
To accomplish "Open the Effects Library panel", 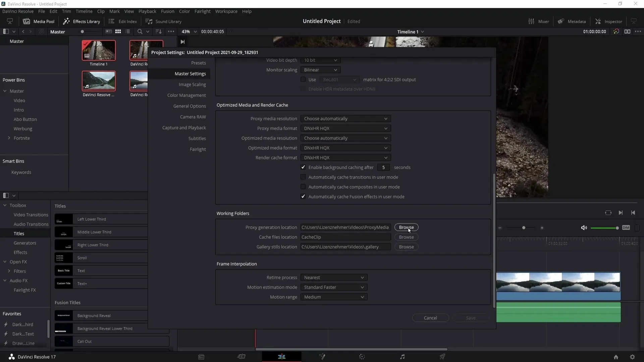I will tap(82, 21).
